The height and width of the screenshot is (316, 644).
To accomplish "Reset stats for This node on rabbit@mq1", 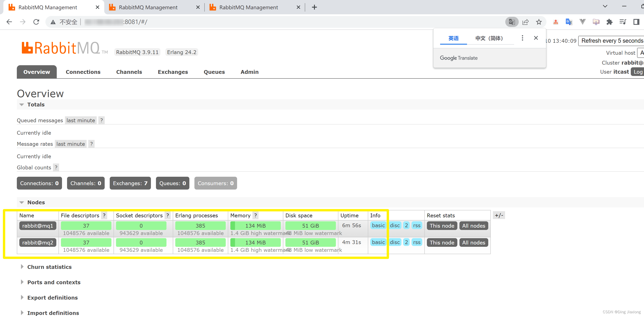I will 442,226.
